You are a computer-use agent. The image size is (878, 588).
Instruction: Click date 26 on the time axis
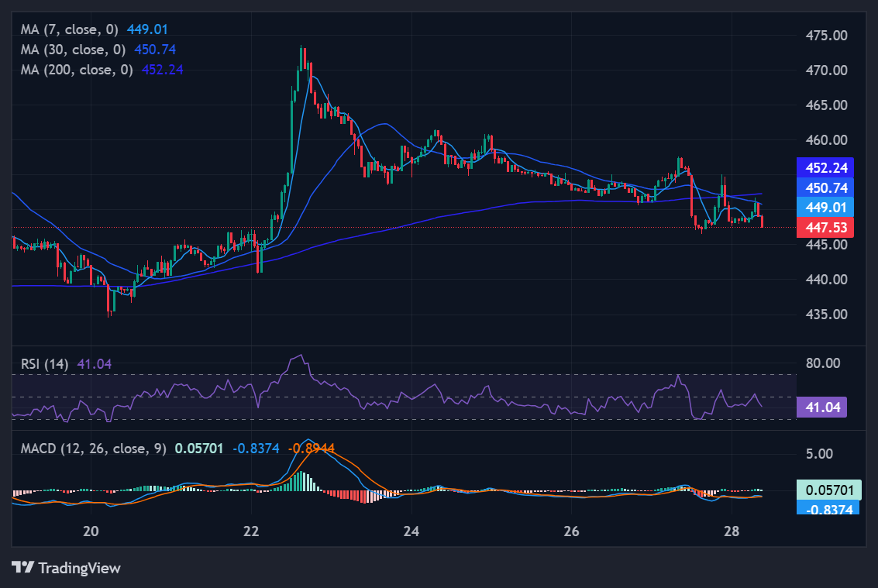571,531
